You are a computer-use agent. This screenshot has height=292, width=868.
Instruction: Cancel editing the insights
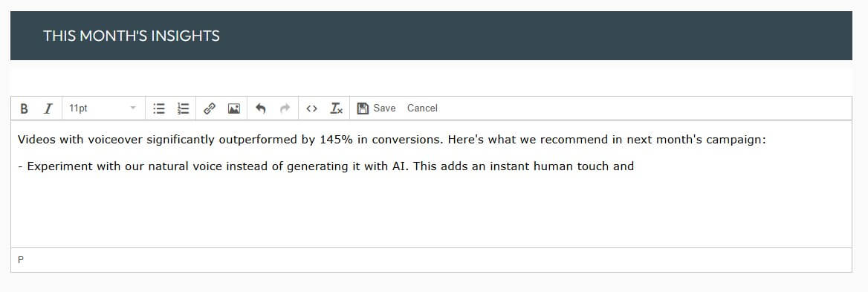click(x=422, y=108)
